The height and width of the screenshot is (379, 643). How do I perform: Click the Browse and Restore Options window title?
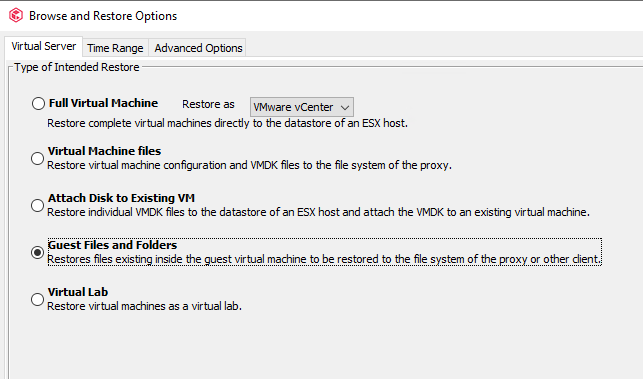point(103,16)
